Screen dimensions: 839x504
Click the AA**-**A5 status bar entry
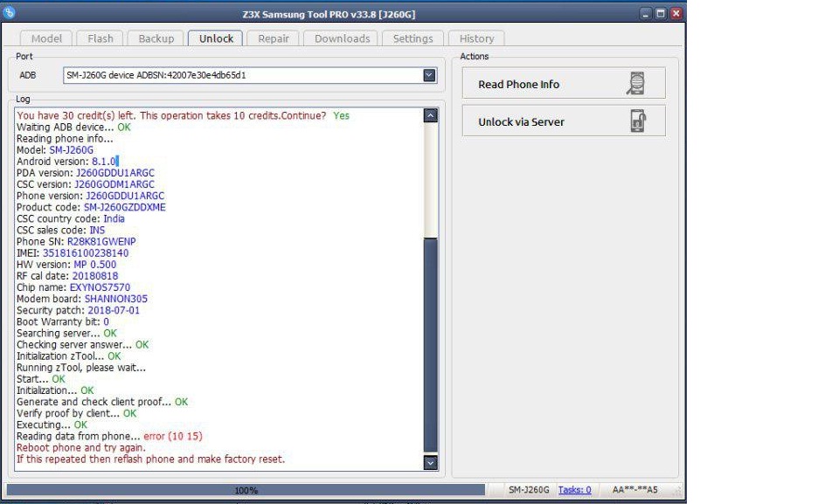tap(635, 489)
